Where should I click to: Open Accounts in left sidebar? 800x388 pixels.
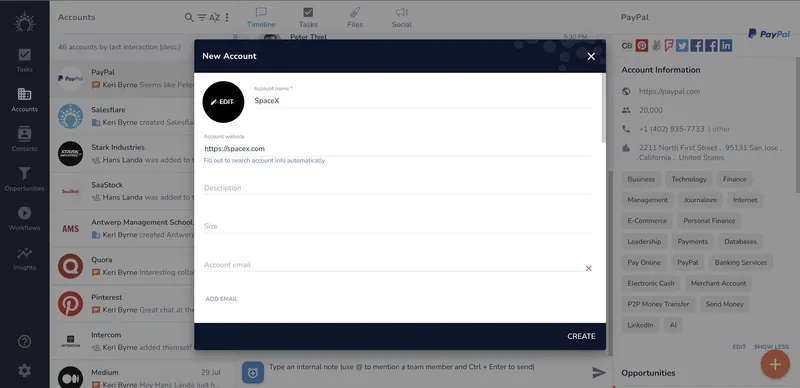24,100
